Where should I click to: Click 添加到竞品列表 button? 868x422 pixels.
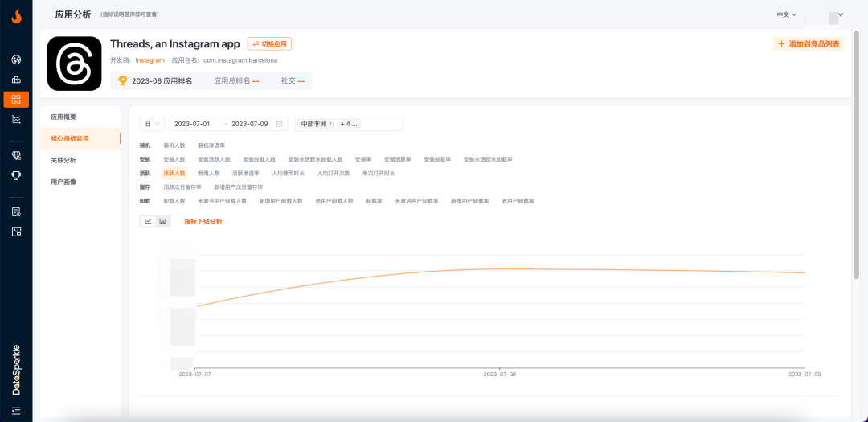809,44
